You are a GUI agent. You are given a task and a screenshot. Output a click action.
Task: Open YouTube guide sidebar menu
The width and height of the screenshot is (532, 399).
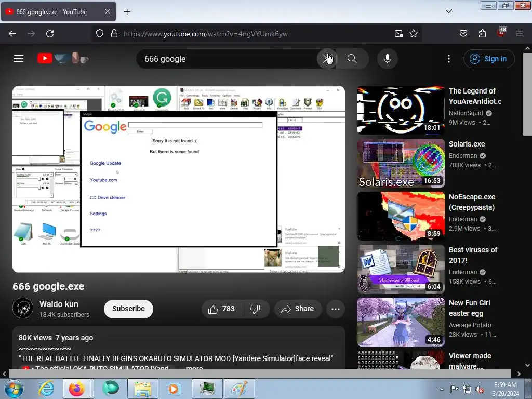pyautogui.click(x=19, y=59)
